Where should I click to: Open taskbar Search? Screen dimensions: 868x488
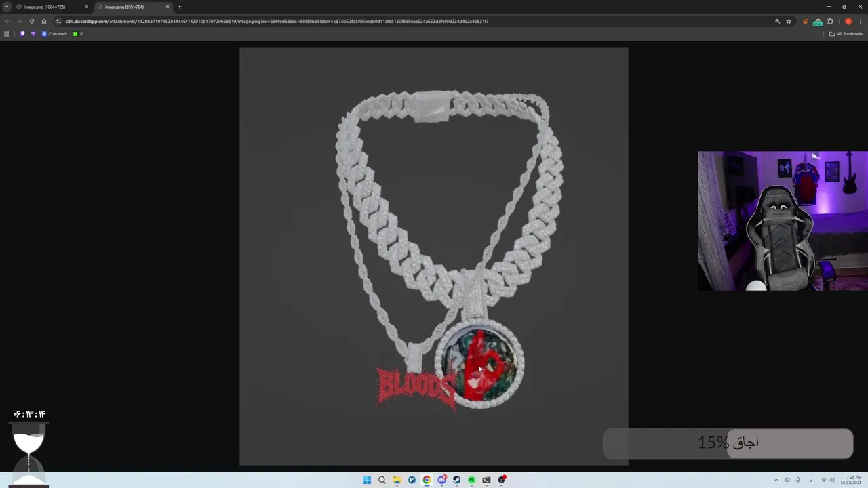pyautogui.click(x=382, y=480)
